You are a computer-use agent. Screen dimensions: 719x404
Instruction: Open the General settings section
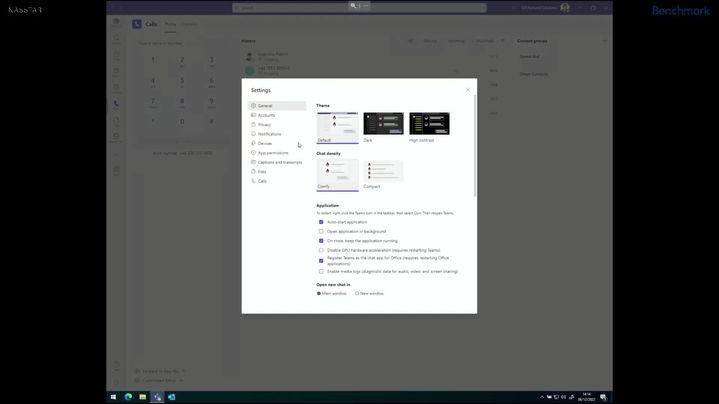[277, 105]
